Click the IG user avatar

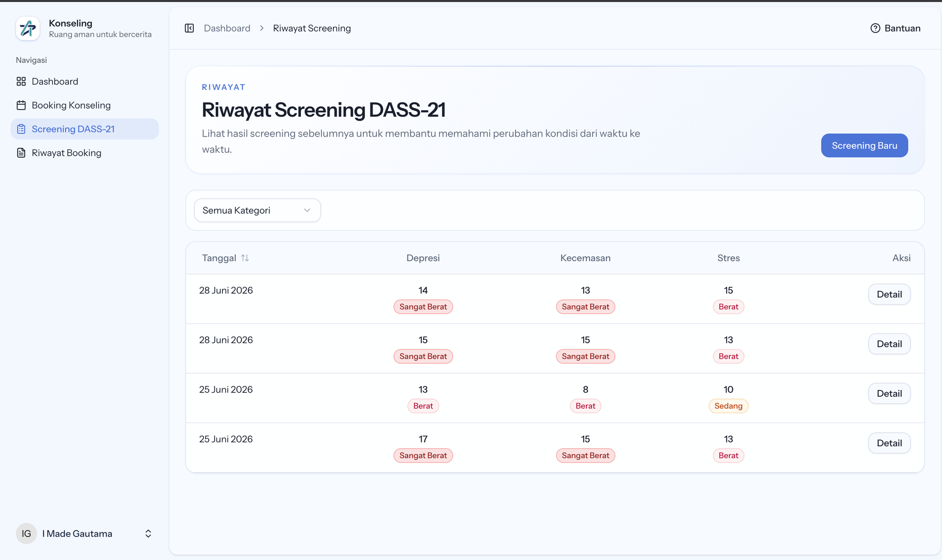click(26, 534)
